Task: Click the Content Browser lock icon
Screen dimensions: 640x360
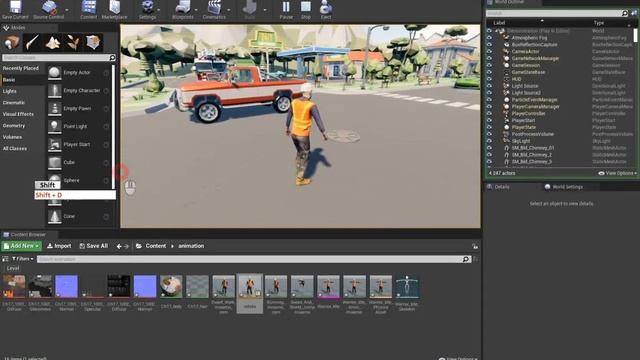Action: (x=475, y=246)
